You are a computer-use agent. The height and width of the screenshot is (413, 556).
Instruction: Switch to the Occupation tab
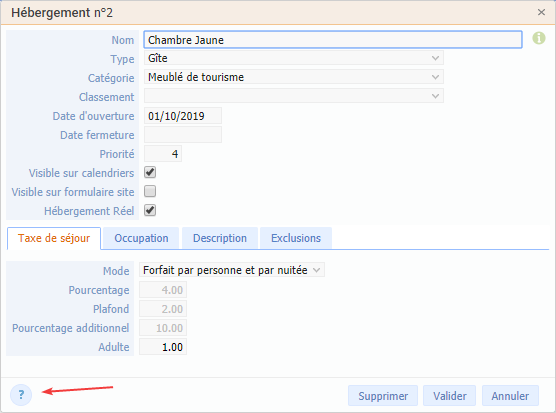[141, 238]
